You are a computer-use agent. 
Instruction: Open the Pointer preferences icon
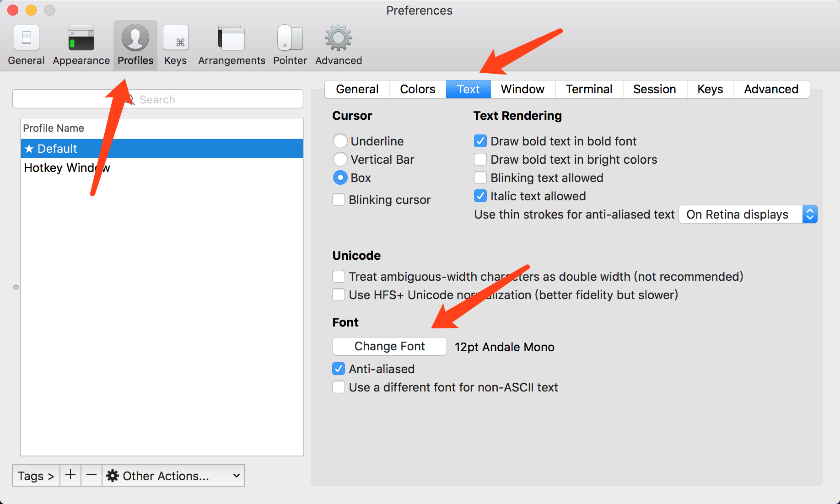point(290,38)
